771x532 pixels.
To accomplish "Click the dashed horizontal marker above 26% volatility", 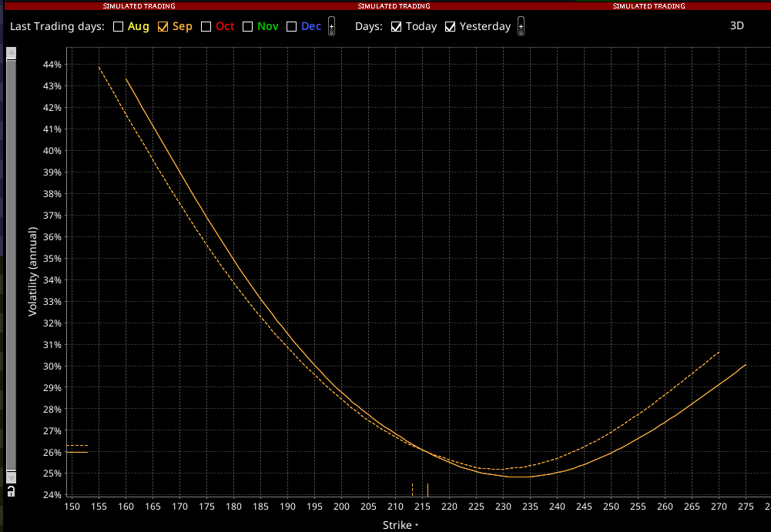I will 77,446.
